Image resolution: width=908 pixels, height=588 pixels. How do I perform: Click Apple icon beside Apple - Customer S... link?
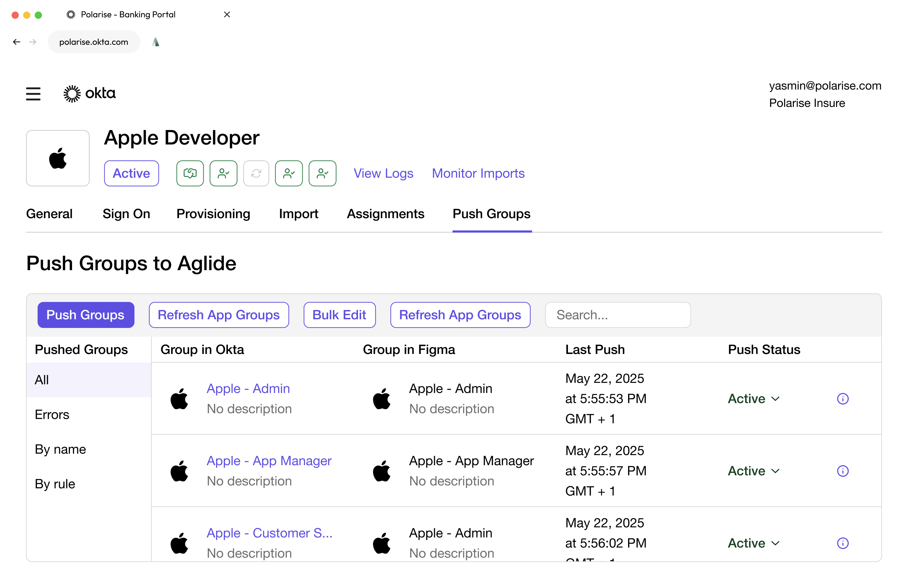pos(179,544)
